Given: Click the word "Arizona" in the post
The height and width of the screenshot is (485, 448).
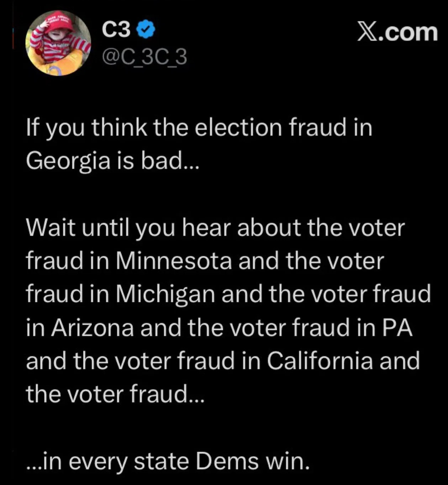Looking at the screenshot, I should tap(93, 328).
